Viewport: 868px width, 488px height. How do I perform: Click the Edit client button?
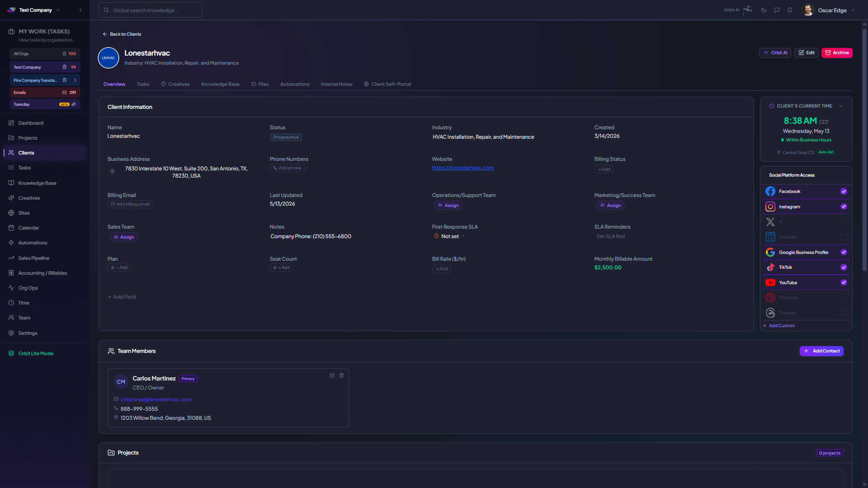(807, 53)
